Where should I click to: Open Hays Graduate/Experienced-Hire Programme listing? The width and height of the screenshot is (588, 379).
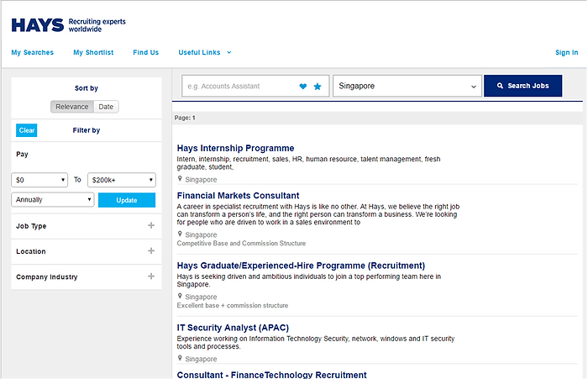(x=301, y=266)
